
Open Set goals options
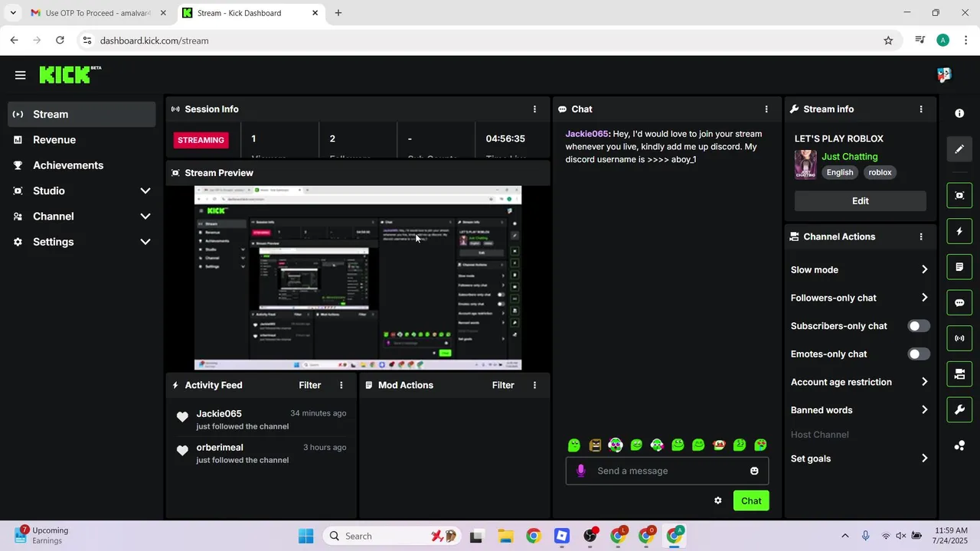859,459
